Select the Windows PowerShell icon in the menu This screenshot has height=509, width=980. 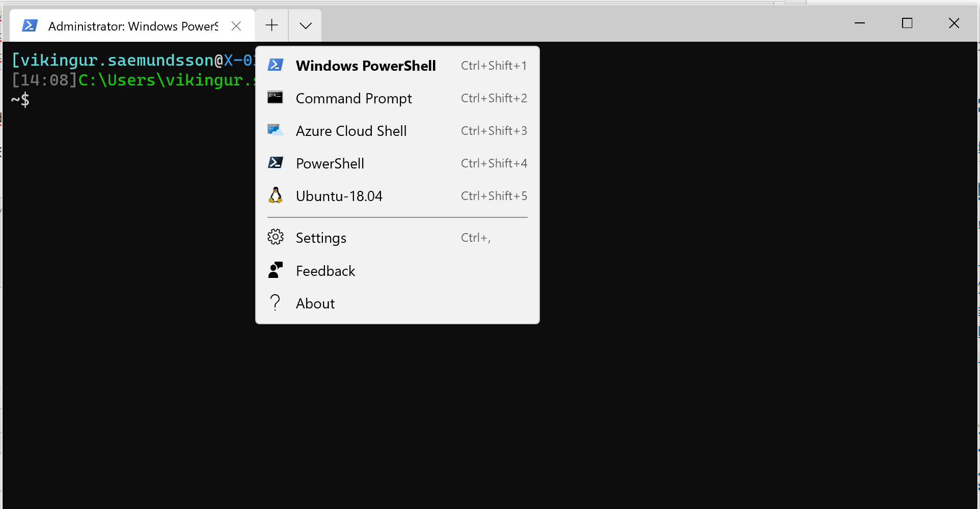275,65
